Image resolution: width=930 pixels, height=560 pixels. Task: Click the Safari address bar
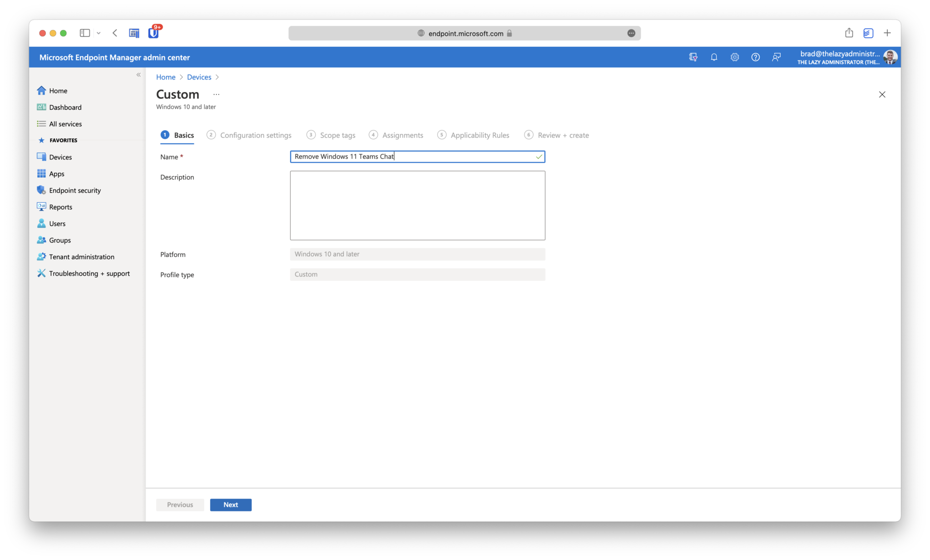(x=465, y=33)
